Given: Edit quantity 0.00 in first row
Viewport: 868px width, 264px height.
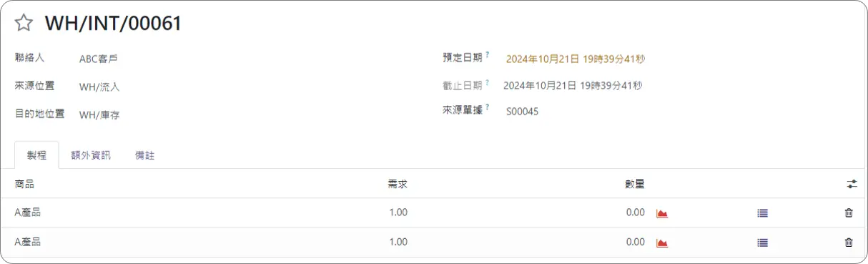Looking at the screenshot, I should coord(635,212).
